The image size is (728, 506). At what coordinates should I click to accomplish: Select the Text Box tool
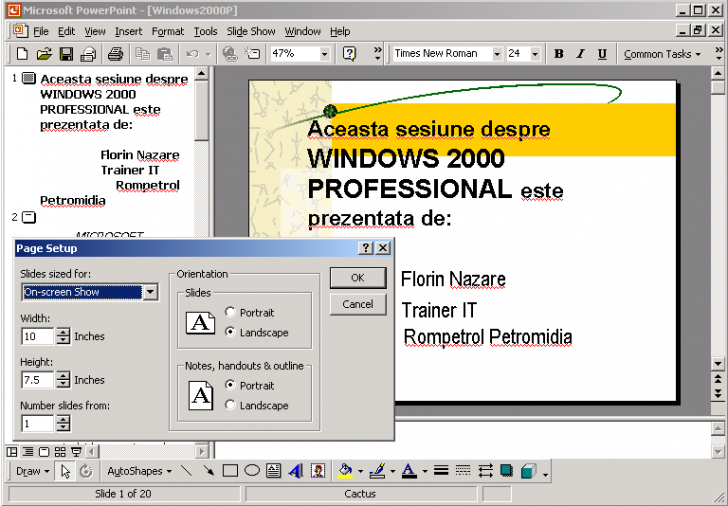point(273,471)
